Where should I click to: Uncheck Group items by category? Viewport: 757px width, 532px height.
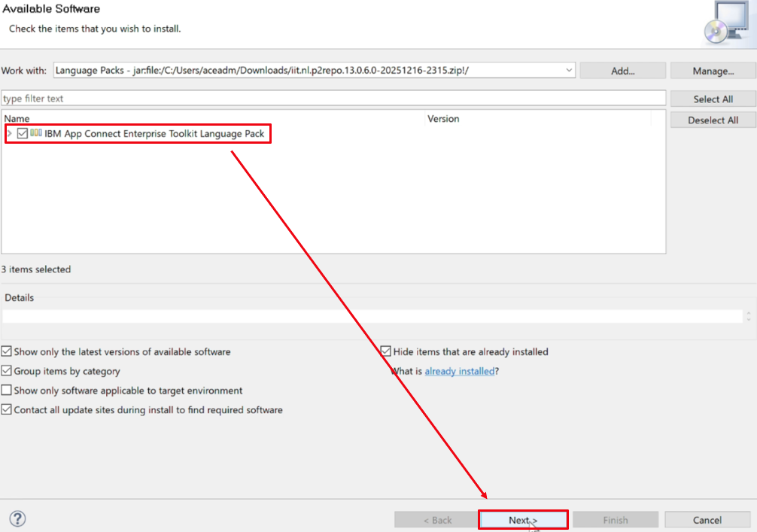[6, 370]
